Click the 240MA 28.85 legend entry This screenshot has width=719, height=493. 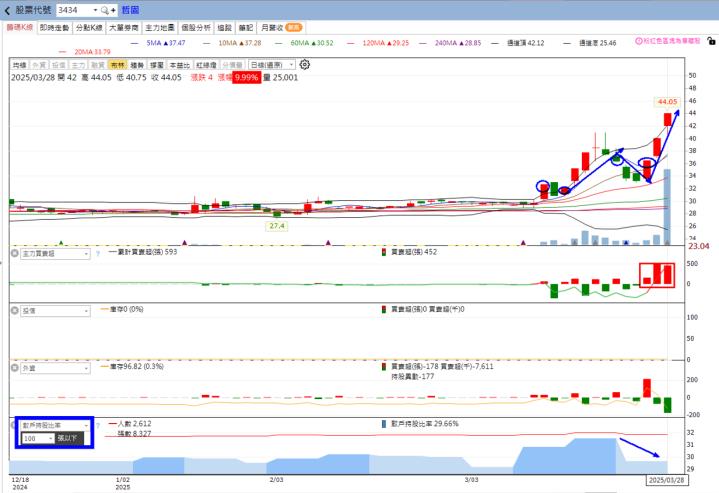pyautogui.click(x=451, y=43)
